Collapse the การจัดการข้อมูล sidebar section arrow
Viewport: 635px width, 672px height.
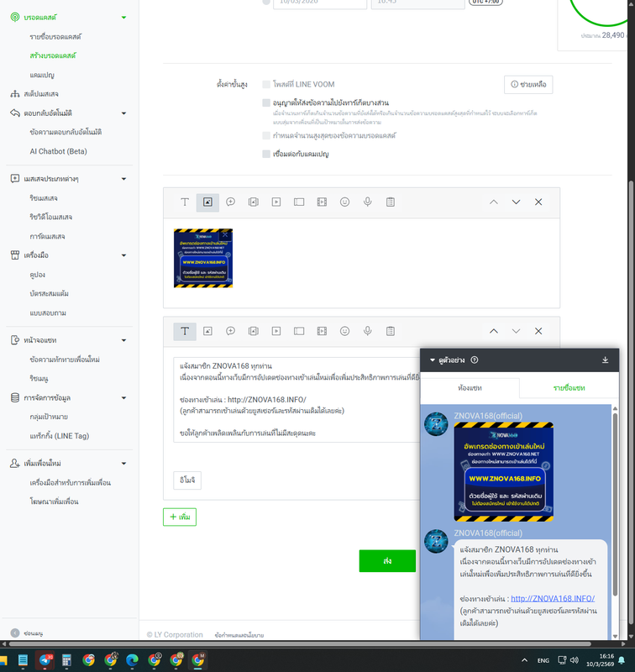coord(123,398)
